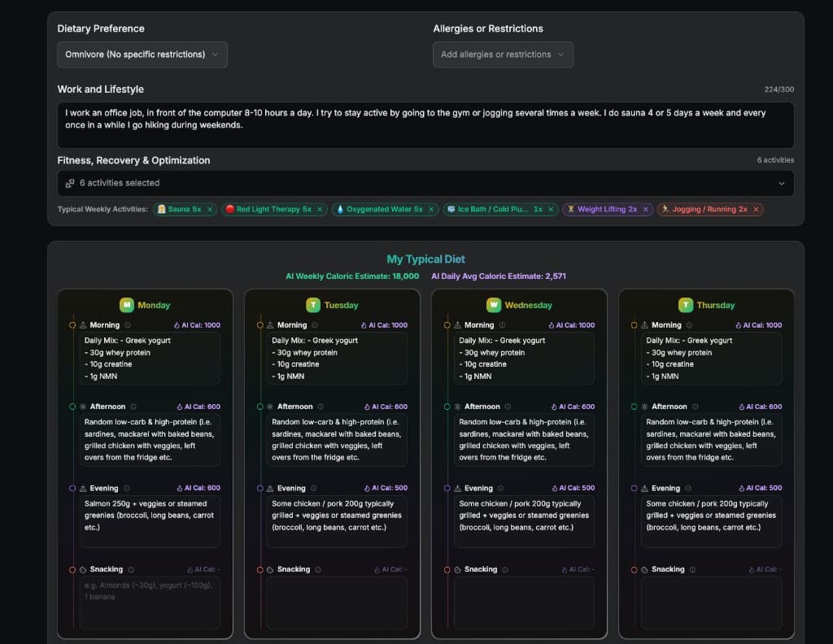Click inside the Work and Lifestyle text box
833x644 pixels.
tap(425, 124)
